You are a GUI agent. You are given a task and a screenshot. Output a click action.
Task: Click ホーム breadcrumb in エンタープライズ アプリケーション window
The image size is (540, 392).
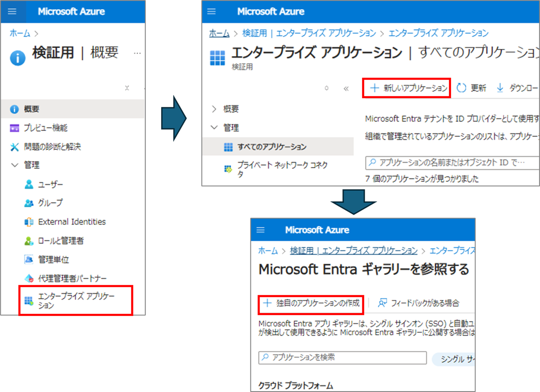(220, 33)
